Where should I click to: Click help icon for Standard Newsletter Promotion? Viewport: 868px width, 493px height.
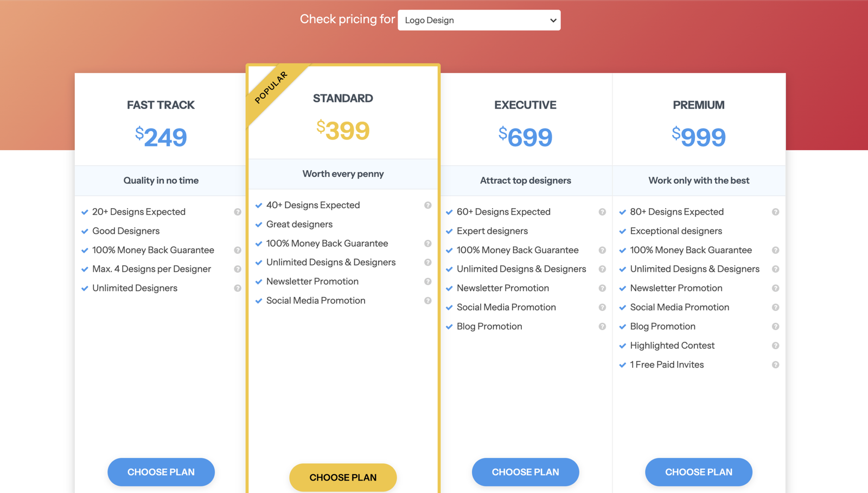click(428, 281)
